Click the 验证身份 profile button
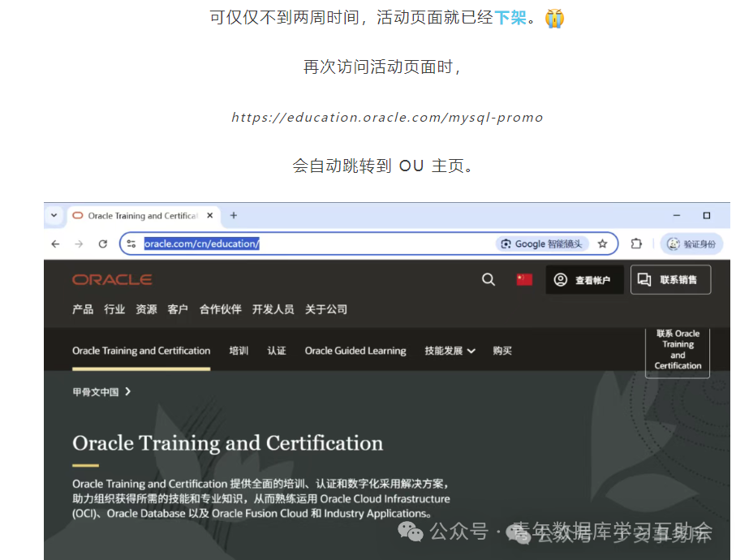This screenshot has width=736, height=560. click(691, 244)
